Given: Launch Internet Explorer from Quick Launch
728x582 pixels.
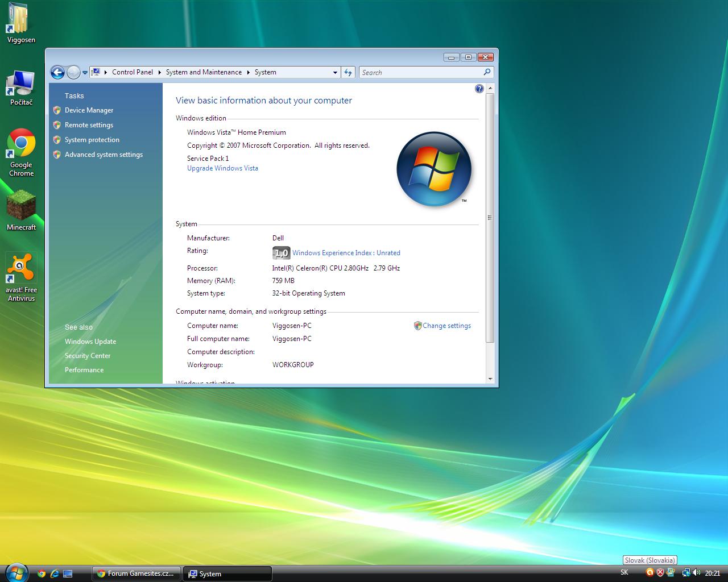Looking at the screenshot, I should pos(55,573).
